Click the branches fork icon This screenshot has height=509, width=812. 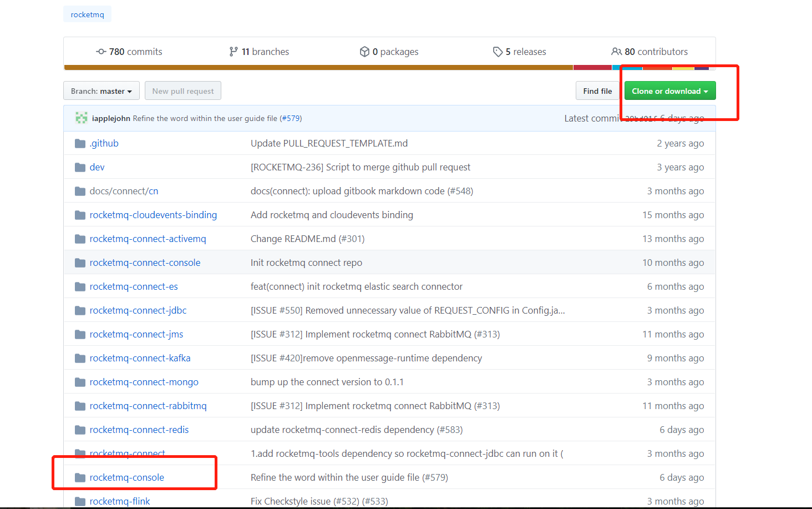pos(234,52)
